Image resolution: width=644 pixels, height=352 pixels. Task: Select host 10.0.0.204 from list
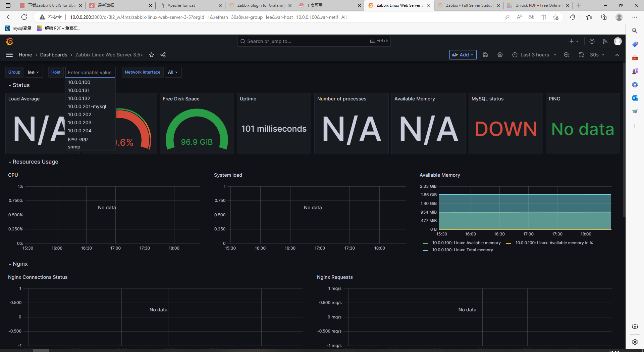tap(90, 131)
